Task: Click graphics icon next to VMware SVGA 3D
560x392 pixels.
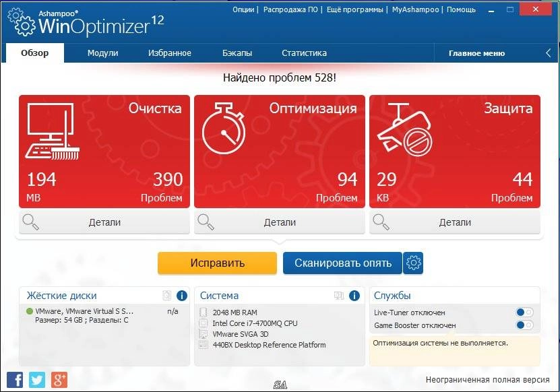Action: click(x=204, y=334)
